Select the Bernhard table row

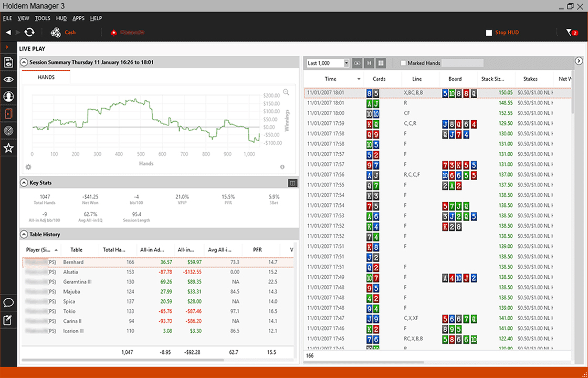pyautogui.click(x=157, y=262)
